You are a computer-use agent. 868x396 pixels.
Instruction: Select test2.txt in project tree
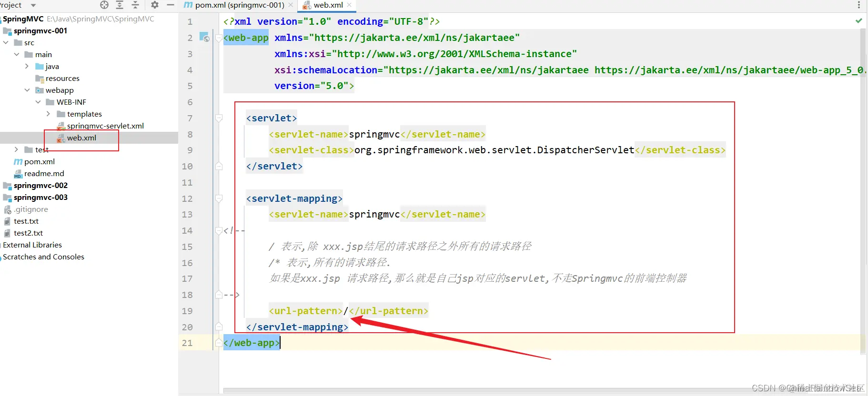coord(28,233)
